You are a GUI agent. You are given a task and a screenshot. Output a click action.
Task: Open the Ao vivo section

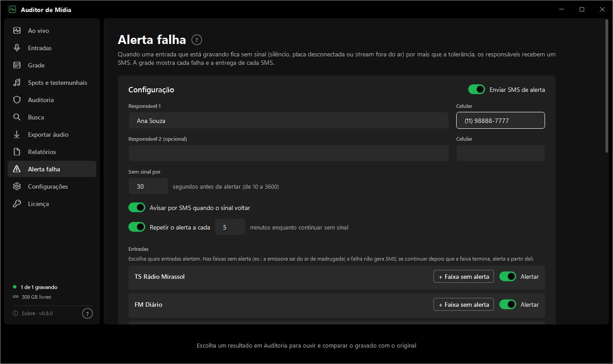click(52, 31)
